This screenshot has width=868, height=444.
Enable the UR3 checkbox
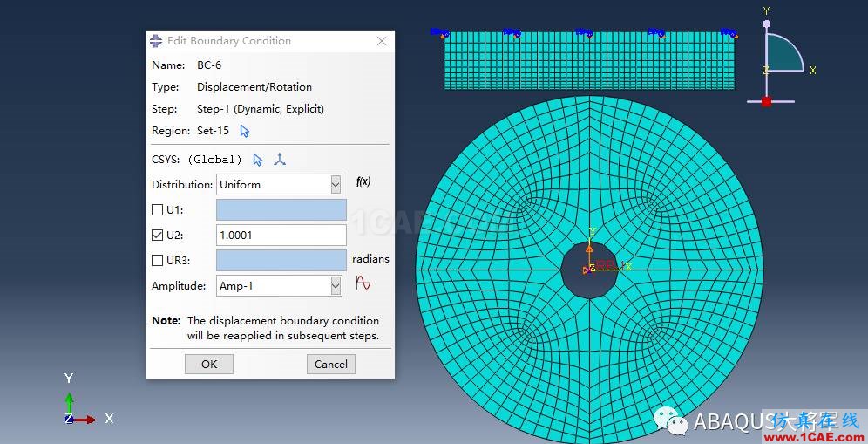(157, 261)
